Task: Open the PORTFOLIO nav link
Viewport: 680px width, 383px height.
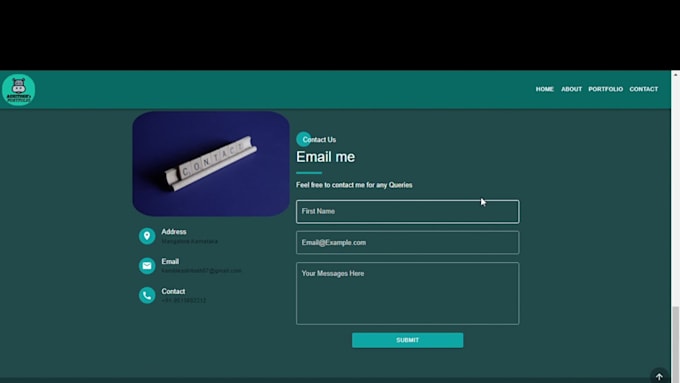Action: [605, 89]
